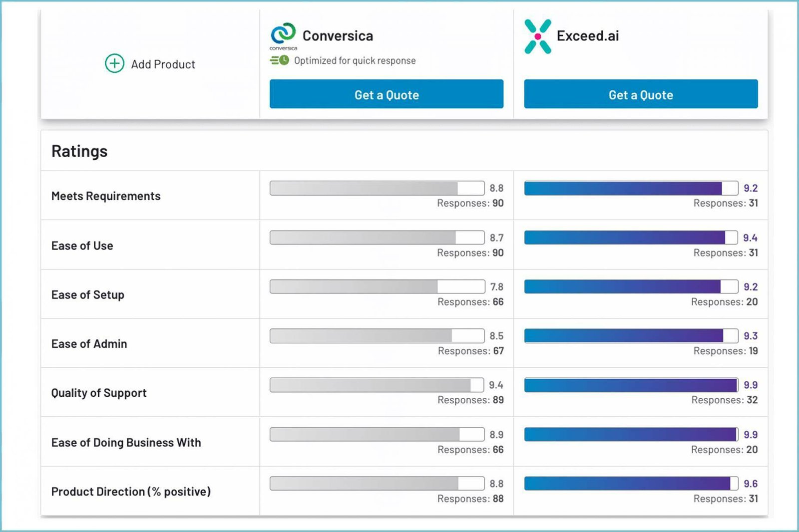Click Exceed.ai's 9.9 Quality of Support score
The image size is (799, 532).
750,385
